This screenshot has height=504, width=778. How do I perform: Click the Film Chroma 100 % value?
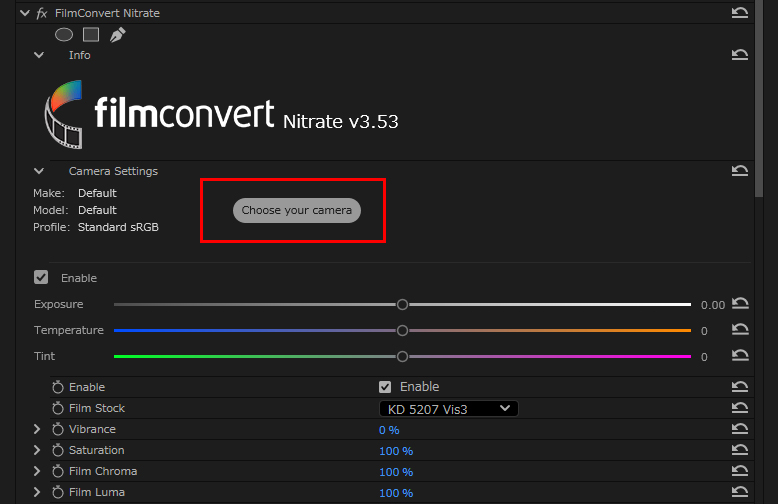click(x=396, y=472)
